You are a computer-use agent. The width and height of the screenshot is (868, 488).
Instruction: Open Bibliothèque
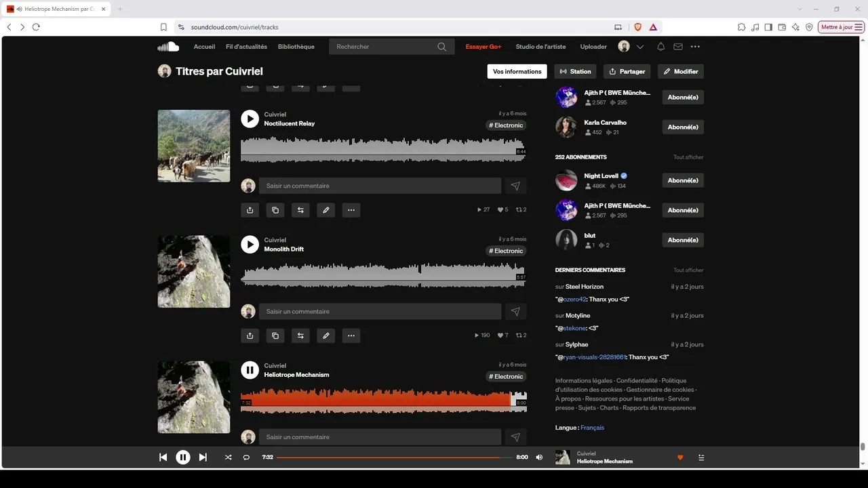(x=296, y=47)
